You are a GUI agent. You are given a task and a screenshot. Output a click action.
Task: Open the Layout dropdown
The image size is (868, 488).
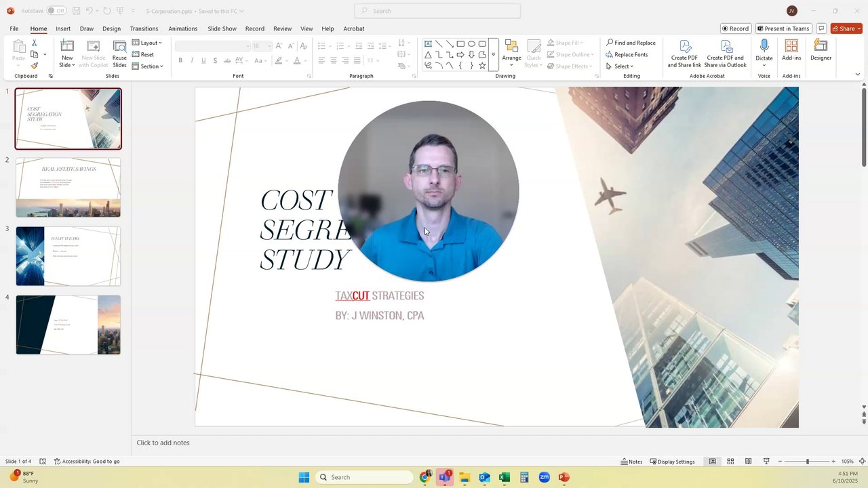click(x=147, y=43)
